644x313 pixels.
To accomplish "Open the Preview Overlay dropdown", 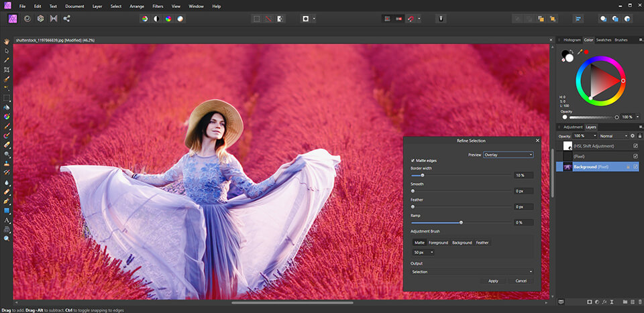I will tap(508, 155).
